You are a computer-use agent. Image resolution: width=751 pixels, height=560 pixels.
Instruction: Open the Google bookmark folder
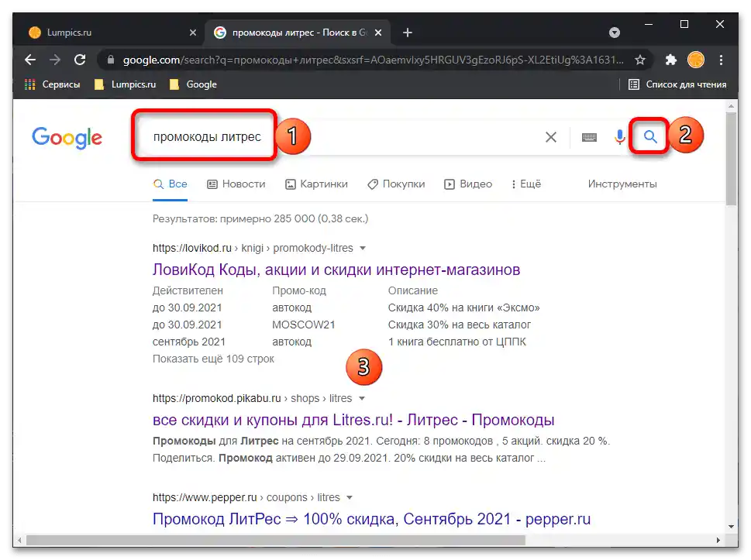point(194,84)
